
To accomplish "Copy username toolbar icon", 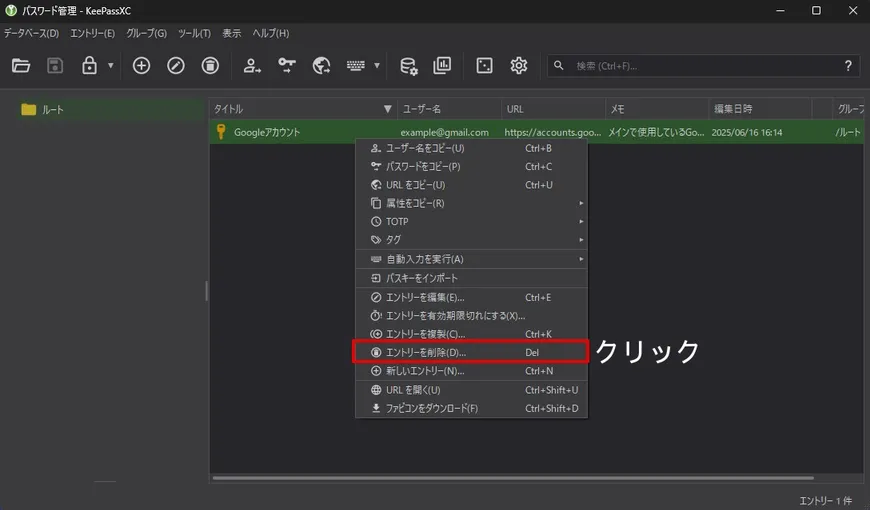I will 252,65.
